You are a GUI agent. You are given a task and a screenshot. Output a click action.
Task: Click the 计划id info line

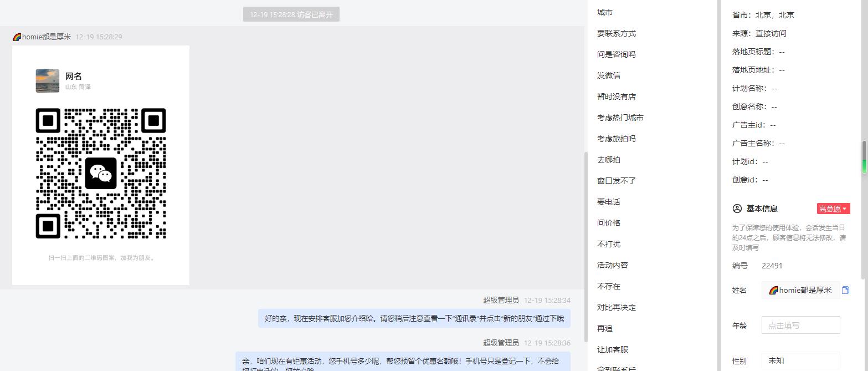(750, 161)
